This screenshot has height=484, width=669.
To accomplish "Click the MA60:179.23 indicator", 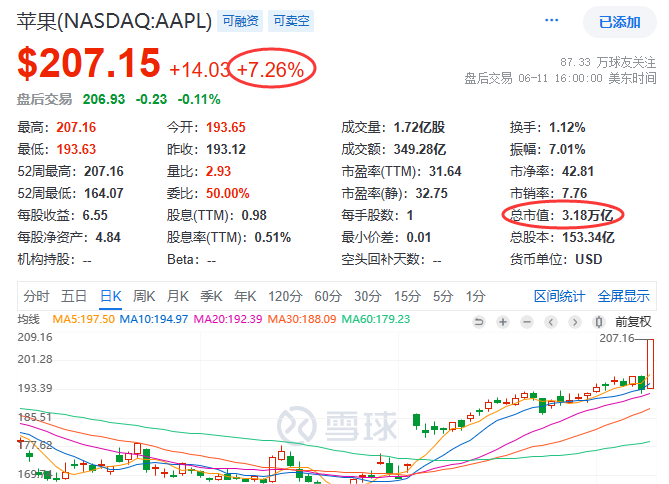I will 376,319.
